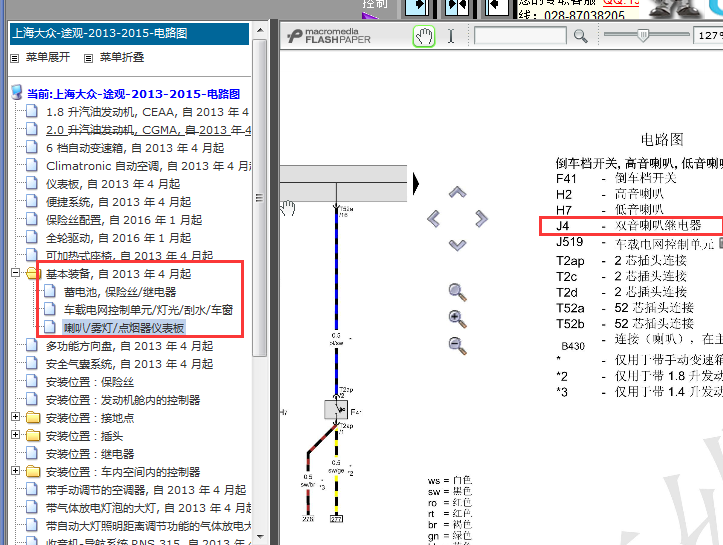Open 2.0 升汽油发动机, CGMA link

click(x=148, y=130)
